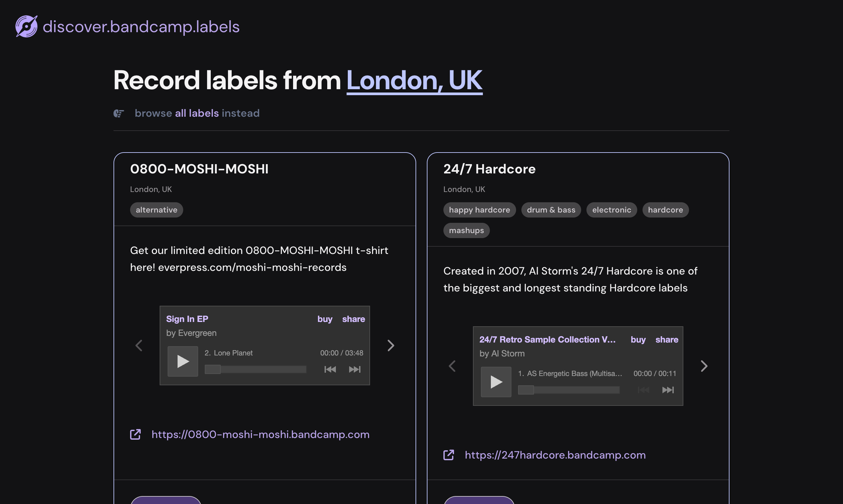Select the 'drum & bass' genre tag
Viewport: 843px width, 504px height.
pyautogui.click(x=551, y=210)
